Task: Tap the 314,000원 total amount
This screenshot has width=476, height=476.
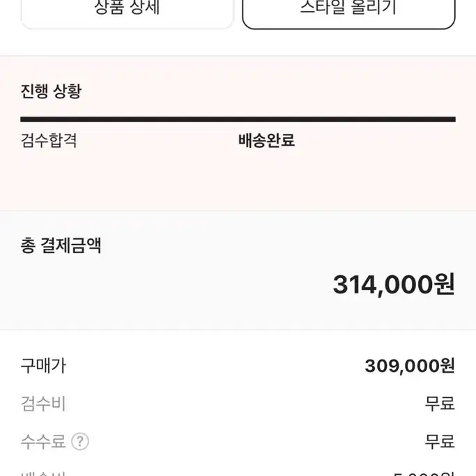Action: click(394, 284)
